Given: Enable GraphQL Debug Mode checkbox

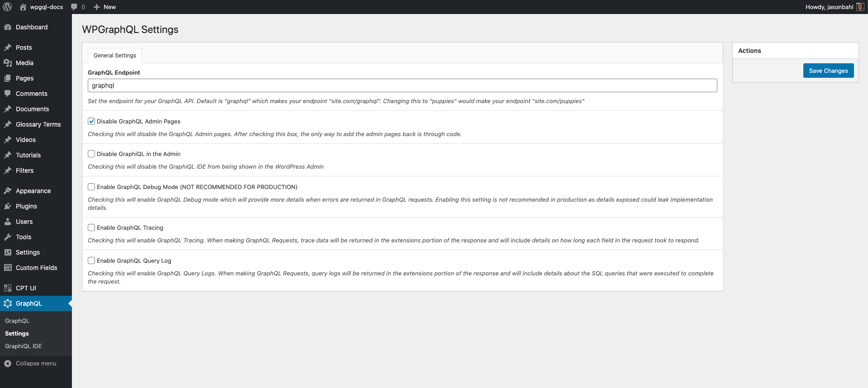Looking at the screenshot, I should (91, 187).
